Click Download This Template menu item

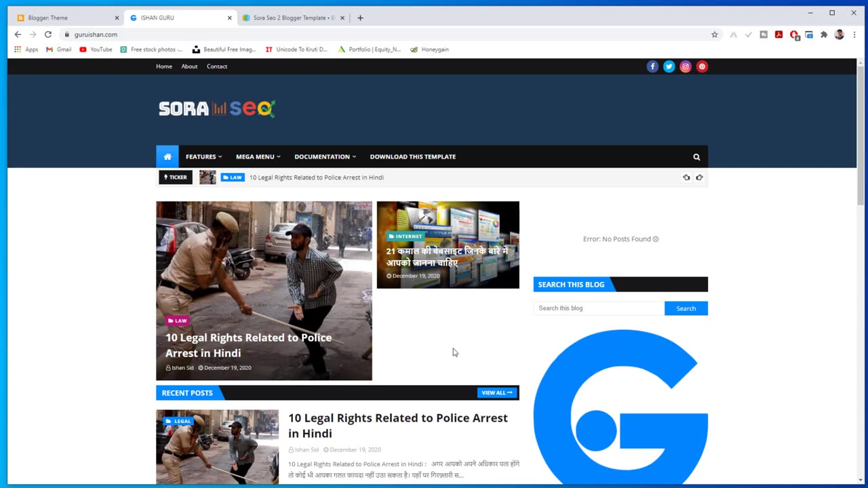tap(412, 157)
